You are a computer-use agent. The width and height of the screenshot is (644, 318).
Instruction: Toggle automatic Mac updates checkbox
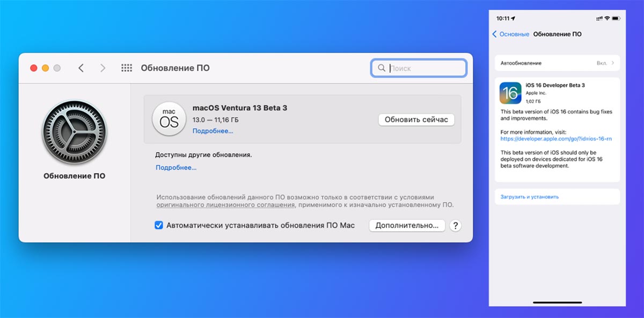pos(159,226)
